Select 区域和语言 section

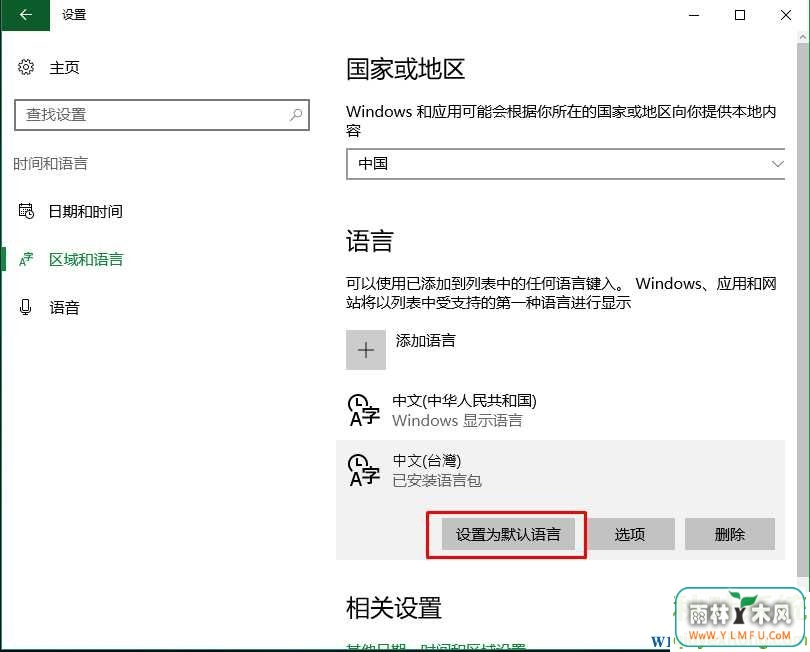[x=86, y=259]
